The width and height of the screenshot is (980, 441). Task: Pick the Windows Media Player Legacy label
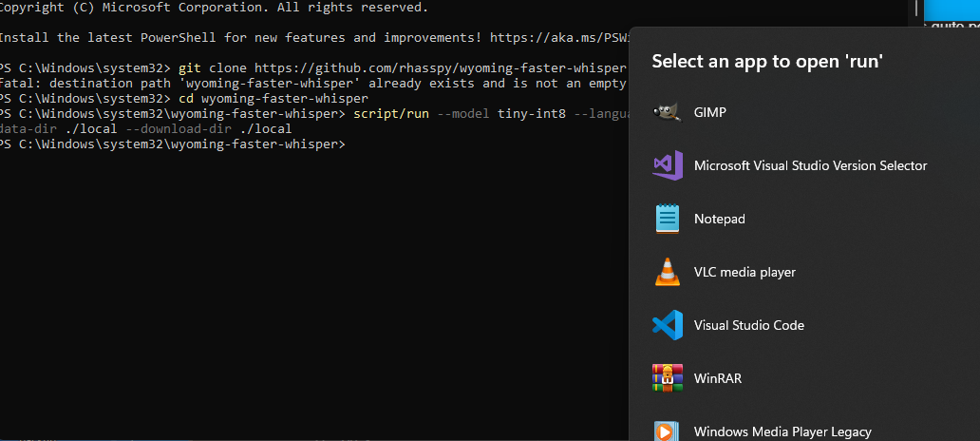coord(782,431)
